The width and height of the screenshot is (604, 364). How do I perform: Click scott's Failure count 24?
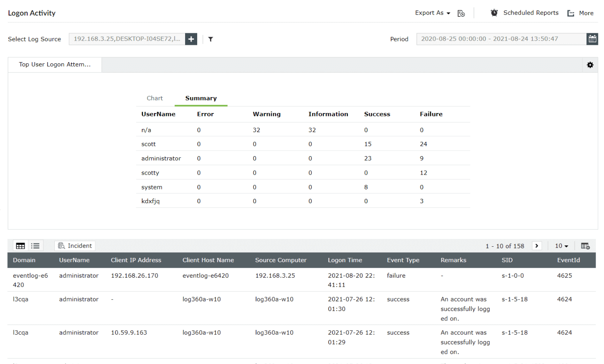(423, 144)
